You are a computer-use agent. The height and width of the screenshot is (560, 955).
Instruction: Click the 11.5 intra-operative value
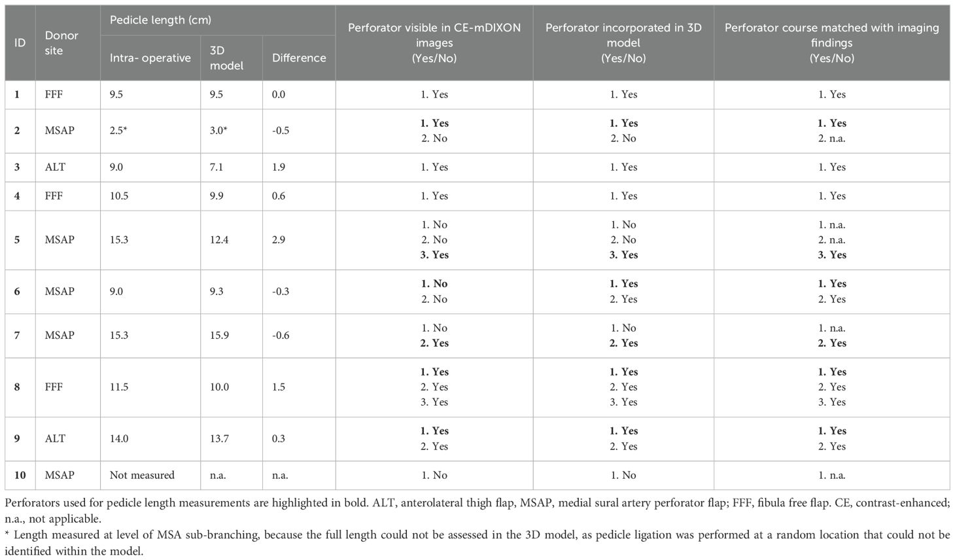coord(119,387)
